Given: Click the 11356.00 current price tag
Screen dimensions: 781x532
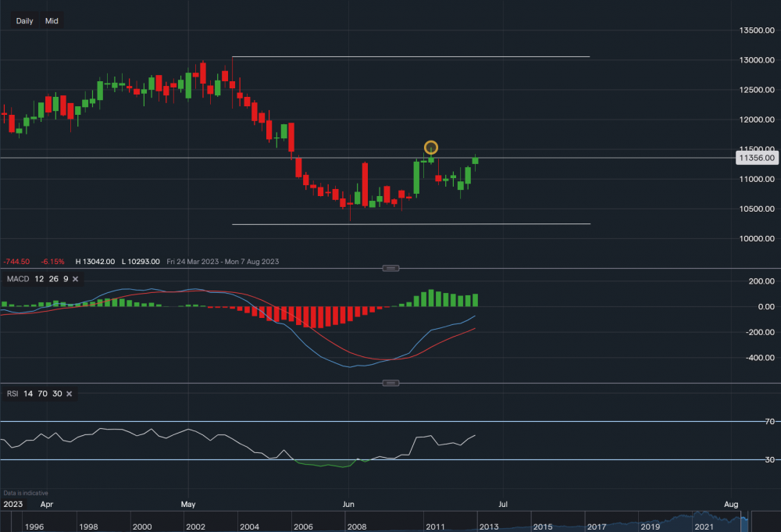Looking at the screenshot, I should [757, 158].
